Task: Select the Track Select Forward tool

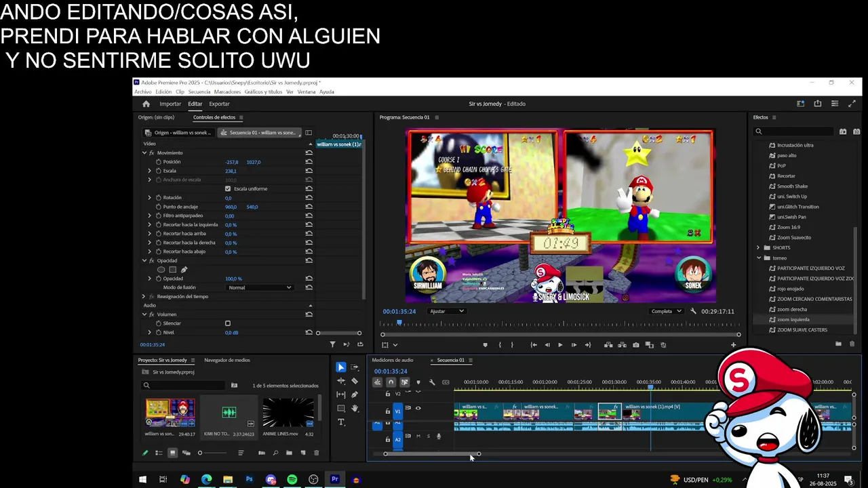Action: [x=355, y=367]
